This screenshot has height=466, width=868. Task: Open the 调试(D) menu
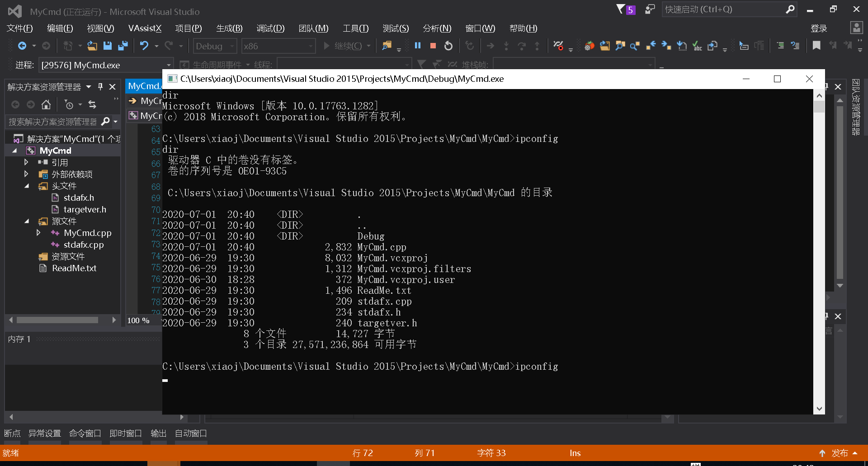click(x=270, y=28)
